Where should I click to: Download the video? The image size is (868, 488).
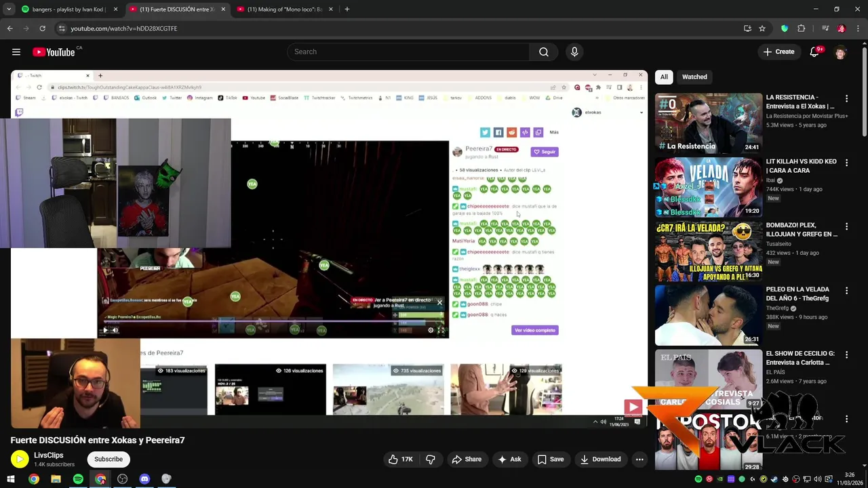601,460
